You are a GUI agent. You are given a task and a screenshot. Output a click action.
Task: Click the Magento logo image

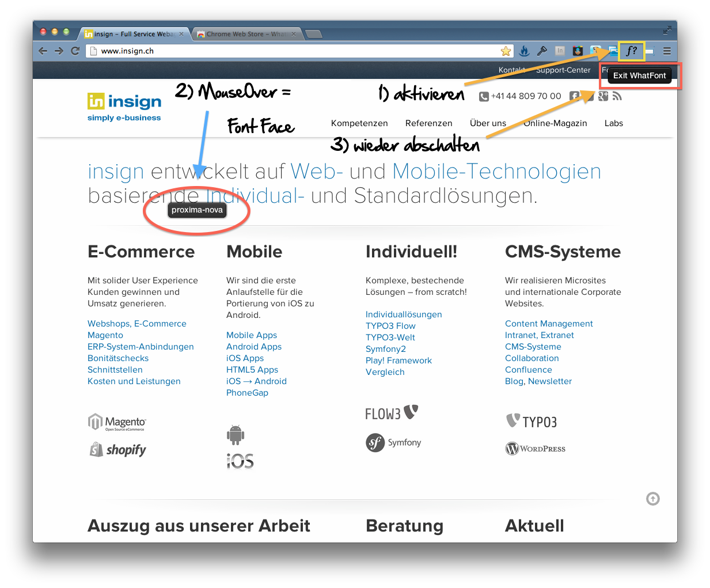117,422
